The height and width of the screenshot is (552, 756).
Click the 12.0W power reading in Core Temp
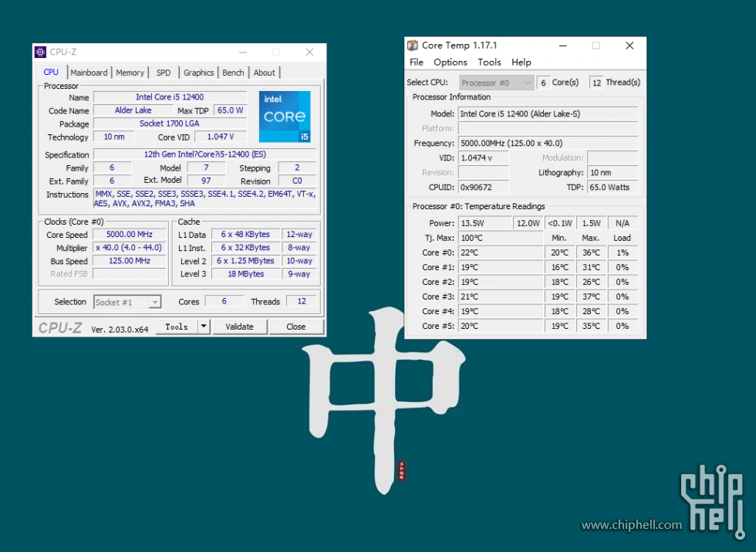tap(528, 223)
